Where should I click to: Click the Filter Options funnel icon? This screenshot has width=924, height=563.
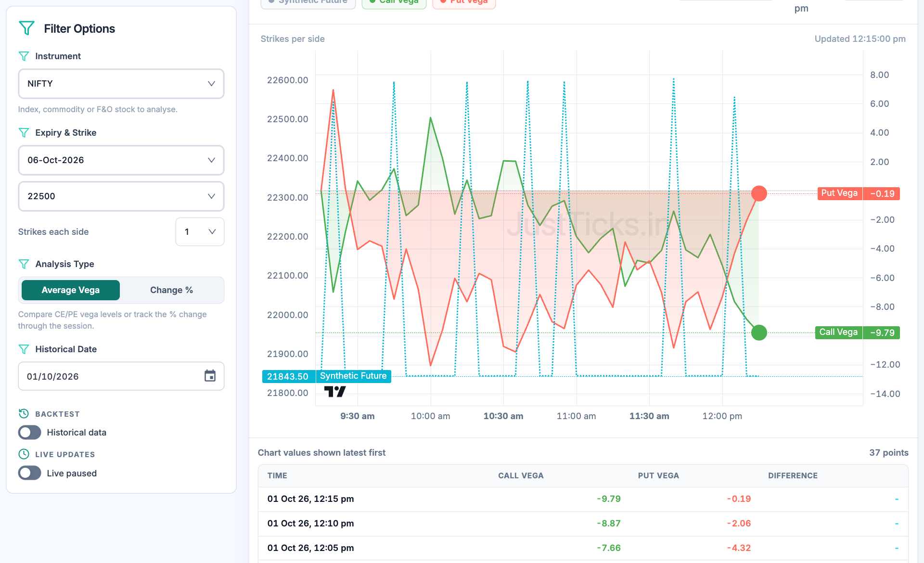26,28
